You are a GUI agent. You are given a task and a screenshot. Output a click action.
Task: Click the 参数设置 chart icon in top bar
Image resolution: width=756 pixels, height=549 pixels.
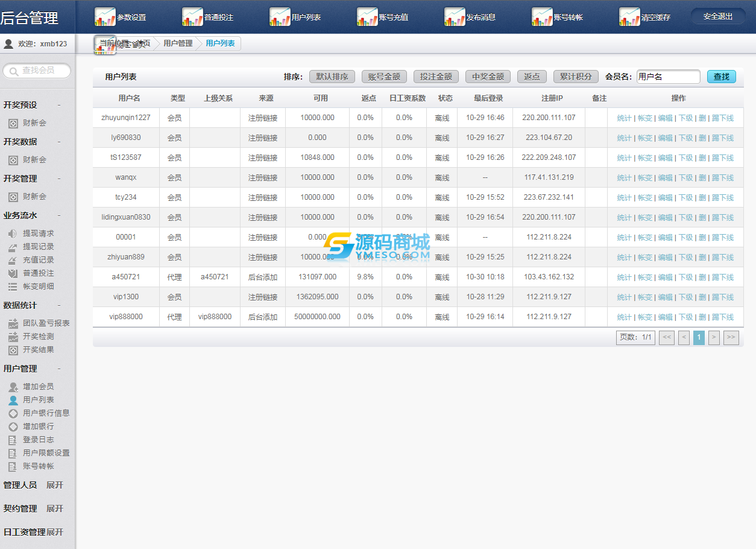tap(106, 17)
